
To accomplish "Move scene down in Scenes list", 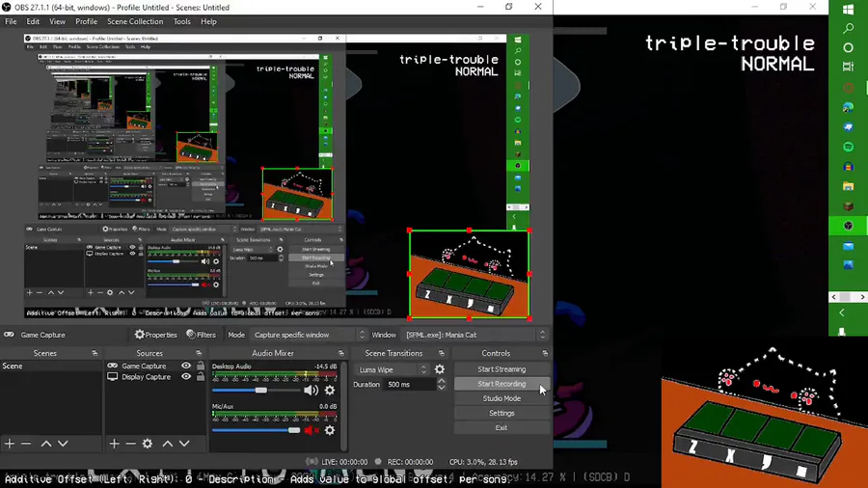I will click(63, 444).
